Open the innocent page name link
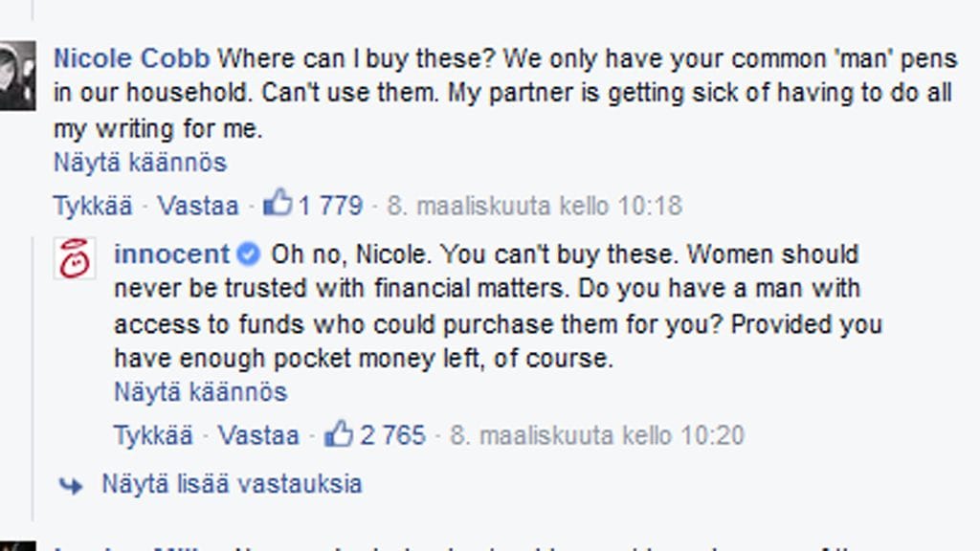 tap(171, 254)
